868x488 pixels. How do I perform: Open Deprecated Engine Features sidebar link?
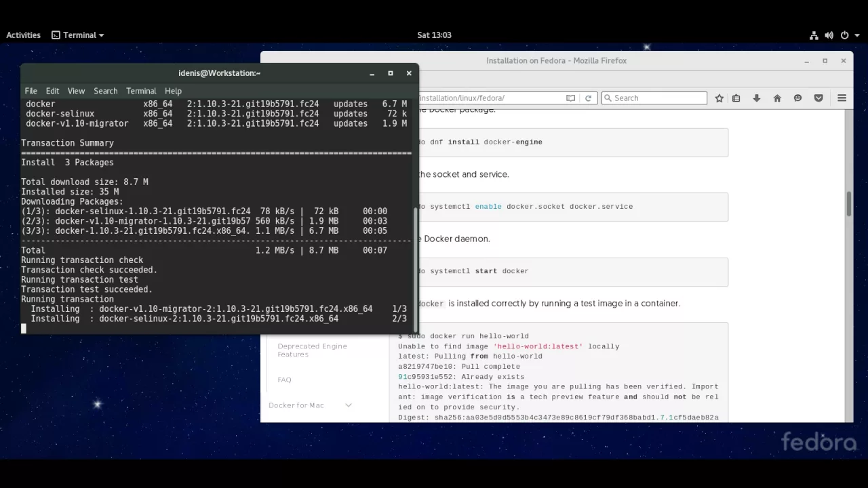coord(312,350)
